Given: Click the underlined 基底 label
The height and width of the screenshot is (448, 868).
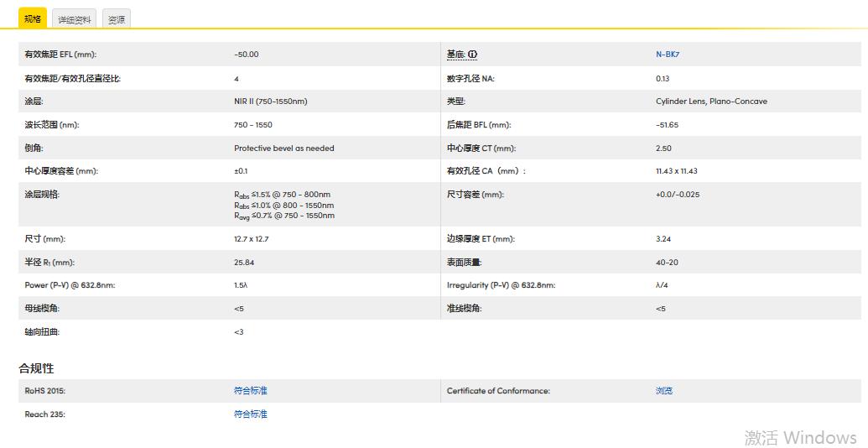Looking at the screenshot, I should click(x=455, y=55).
